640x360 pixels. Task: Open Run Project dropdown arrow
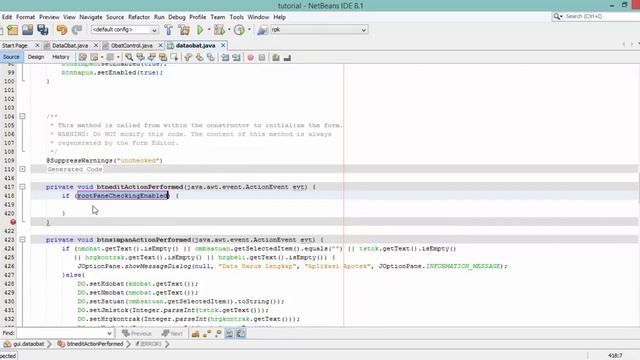coord(209,30)
